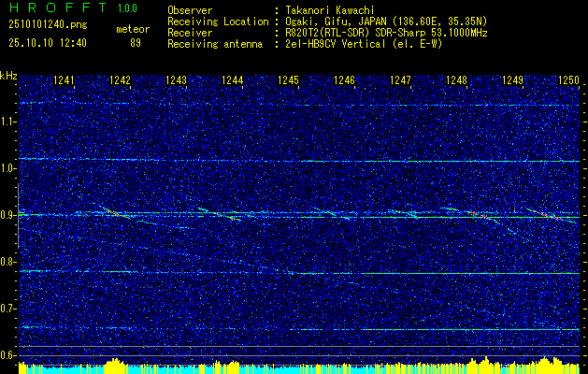Click the 0.6 kHz axis label
This screenshot has width=588, height=374.
coord(8,355)
